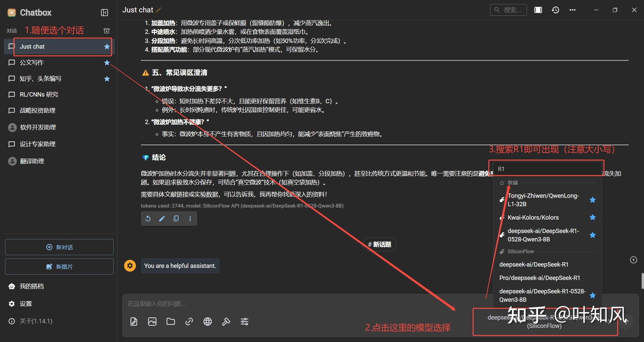Click the 新对话 button

coord(59,247)
